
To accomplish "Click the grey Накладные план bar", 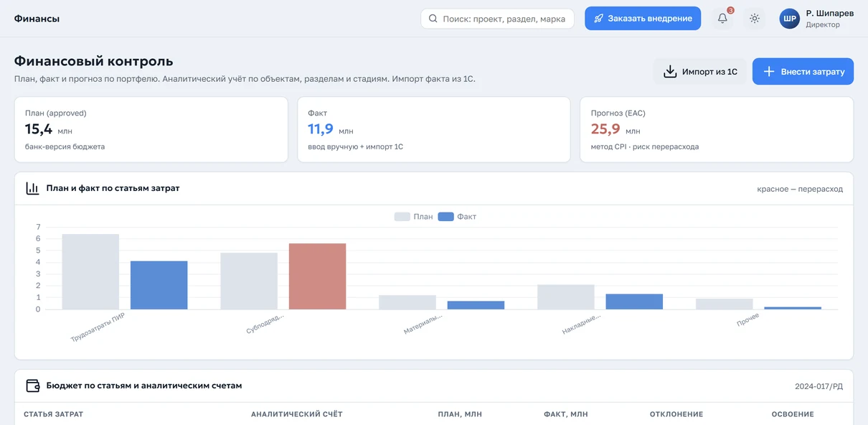I will tap(566, 297).
